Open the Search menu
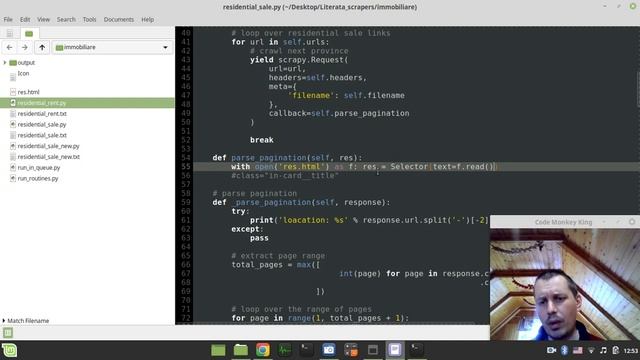640x360 pixels. click(66, 19)
